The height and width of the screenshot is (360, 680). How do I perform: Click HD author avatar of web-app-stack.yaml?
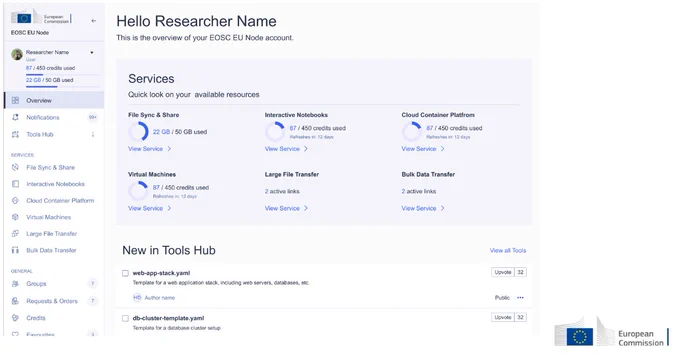(x=137, y=298)
